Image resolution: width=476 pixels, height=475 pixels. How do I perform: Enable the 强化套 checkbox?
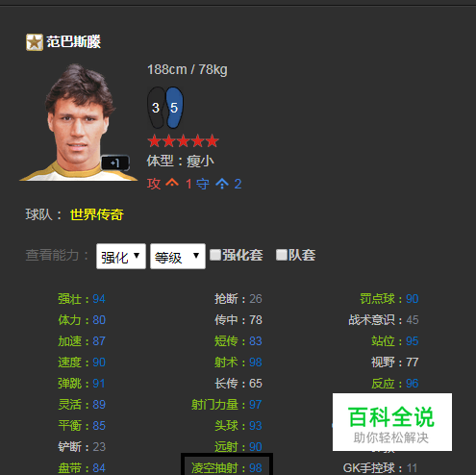pos(215,255)
